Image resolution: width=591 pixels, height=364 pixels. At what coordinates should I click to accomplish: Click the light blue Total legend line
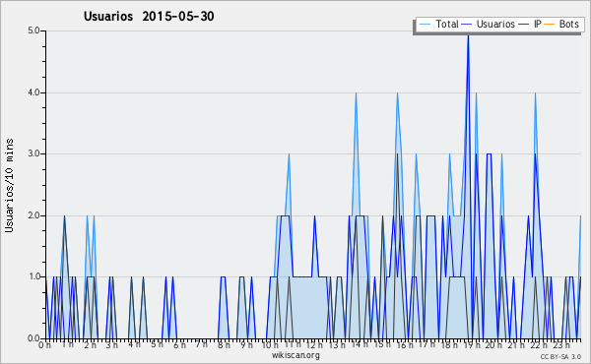point(425,25)
